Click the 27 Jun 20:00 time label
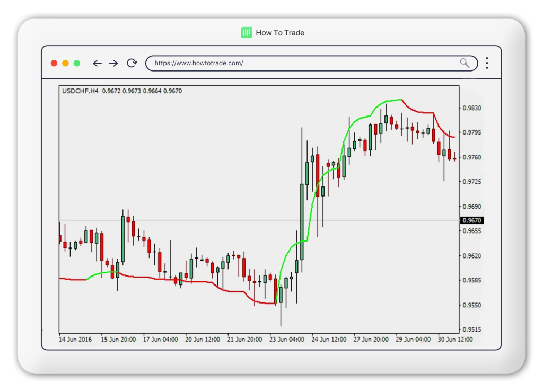The height and width of the screenshot is (392, 543). 371,339
